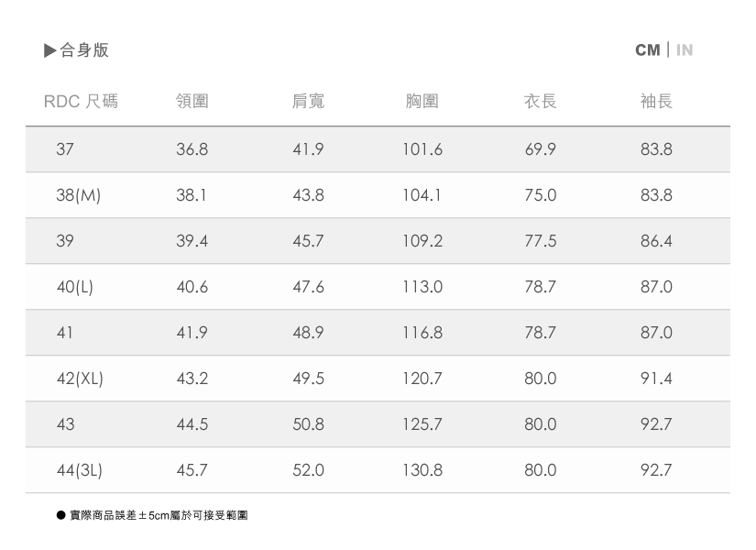756x550 pixels.
Task: Click chest value 101.6 for size 37
Action: pos(422,149)
